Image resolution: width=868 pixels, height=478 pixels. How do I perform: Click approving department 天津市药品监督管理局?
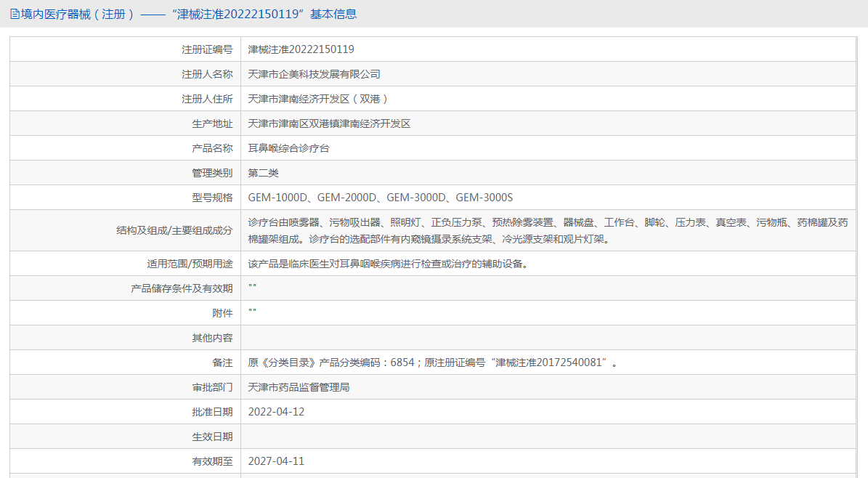(299, 387)
